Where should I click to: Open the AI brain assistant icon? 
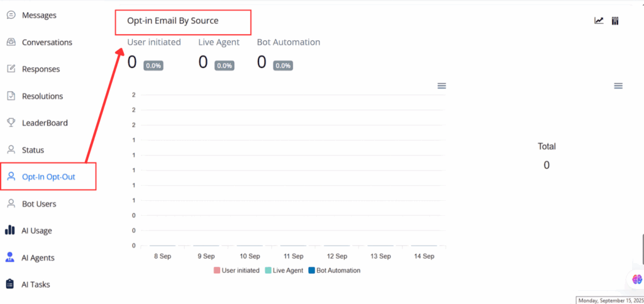coord(636,279)
